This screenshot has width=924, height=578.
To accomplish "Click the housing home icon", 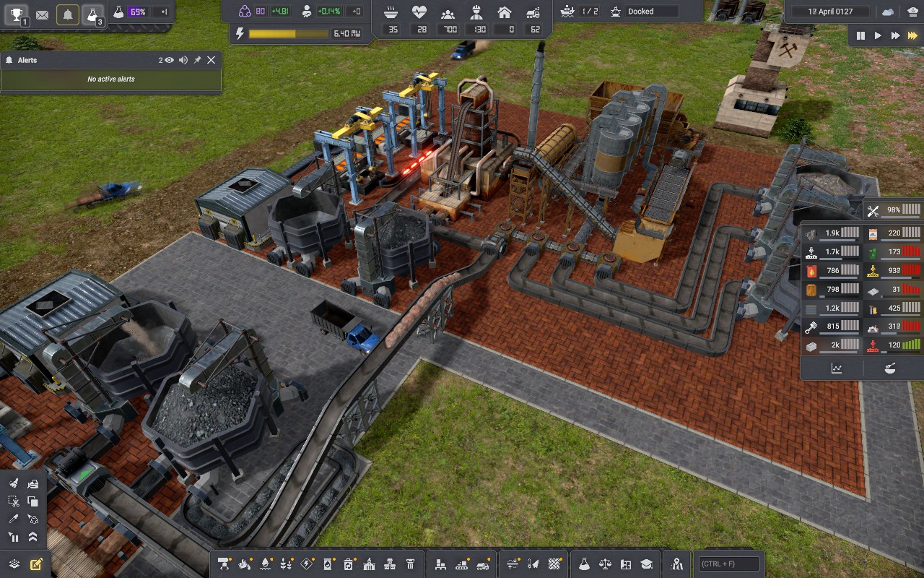I will pos(505,12).
